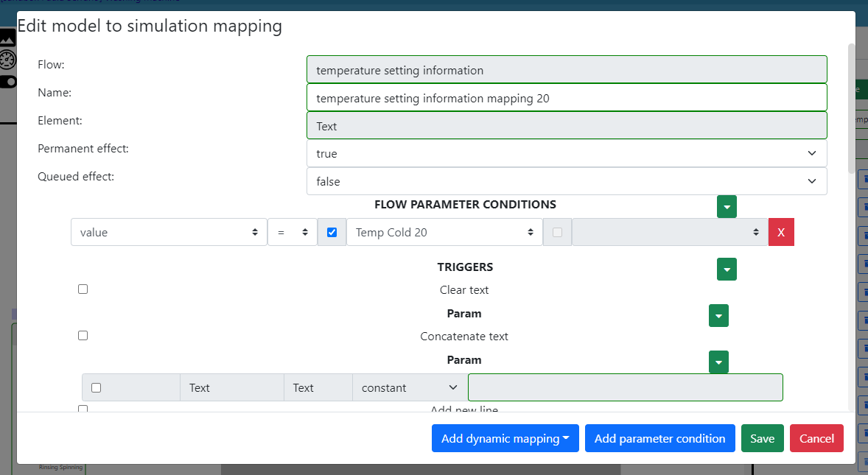The height and width of the screenshot is (475, 868).
Task: Open the Temp Cold 20 dropdown
Action: coord(444,232)
